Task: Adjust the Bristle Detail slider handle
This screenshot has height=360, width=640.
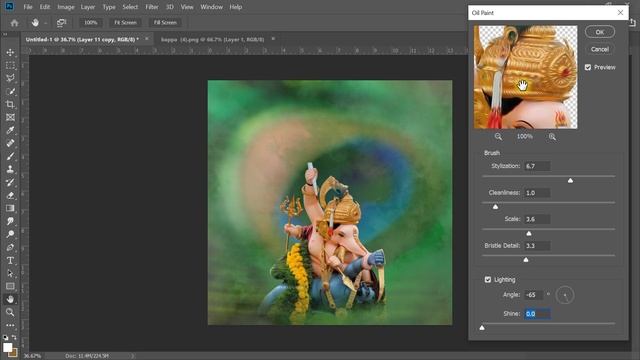Action: coord(526,260)
